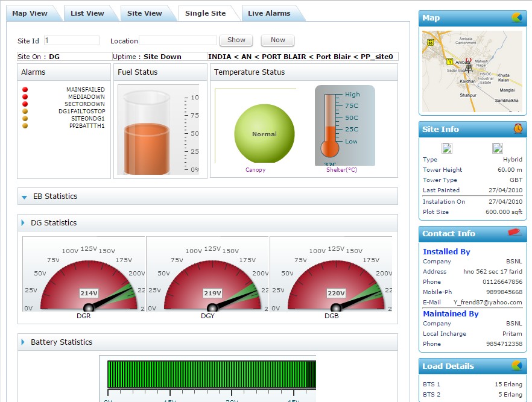Image resolution: width=532 pixels, height=402 pixels.
Task: Click the red MAINSFAILED alarm indicator
Action: coord(25,90)
